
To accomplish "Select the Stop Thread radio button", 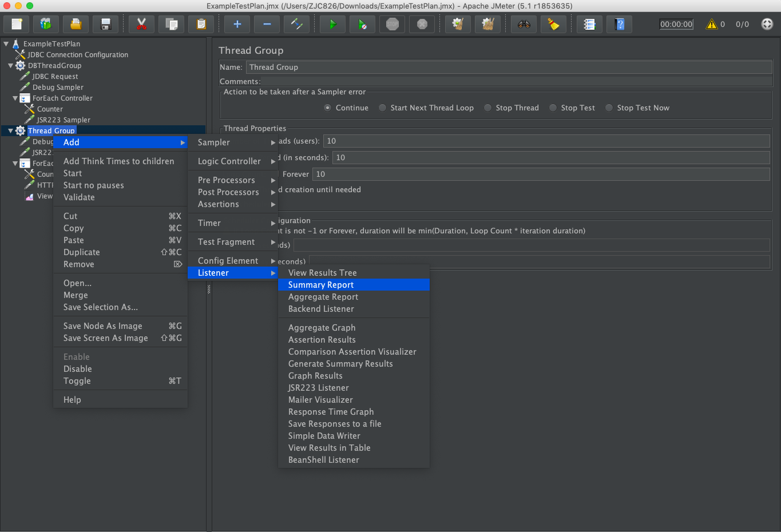I will pos(487,108).
